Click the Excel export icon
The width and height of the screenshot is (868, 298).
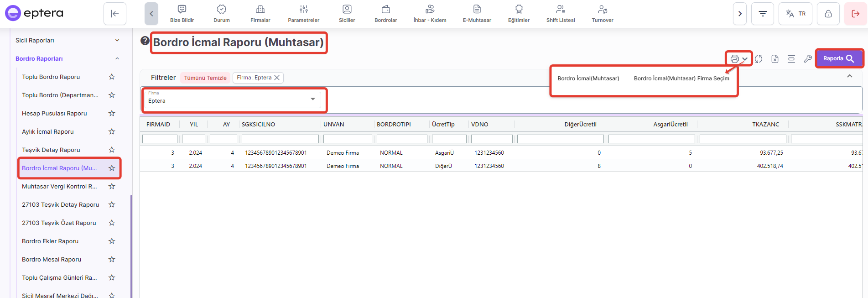click(775, 59)
